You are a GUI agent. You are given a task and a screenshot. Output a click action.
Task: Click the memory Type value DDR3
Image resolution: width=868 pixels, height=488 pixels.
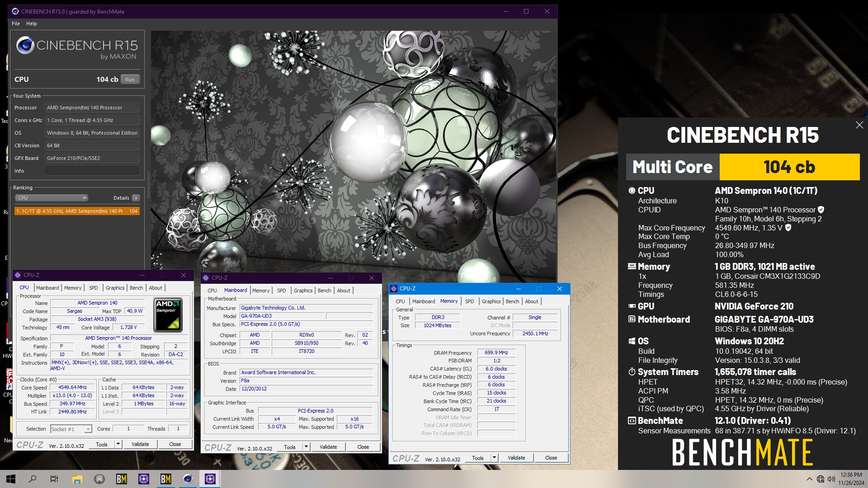[x=438, y=317]
